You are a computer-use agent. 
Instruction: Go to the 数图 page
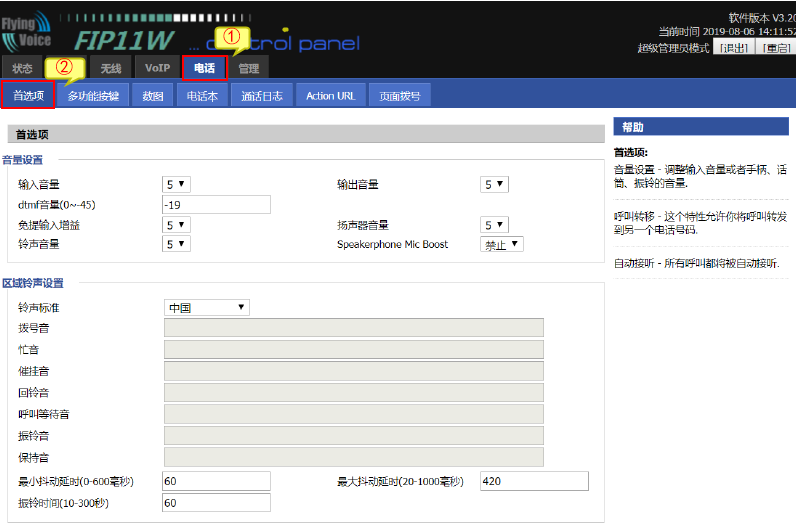pyautogui.click(x=152, y=96)
